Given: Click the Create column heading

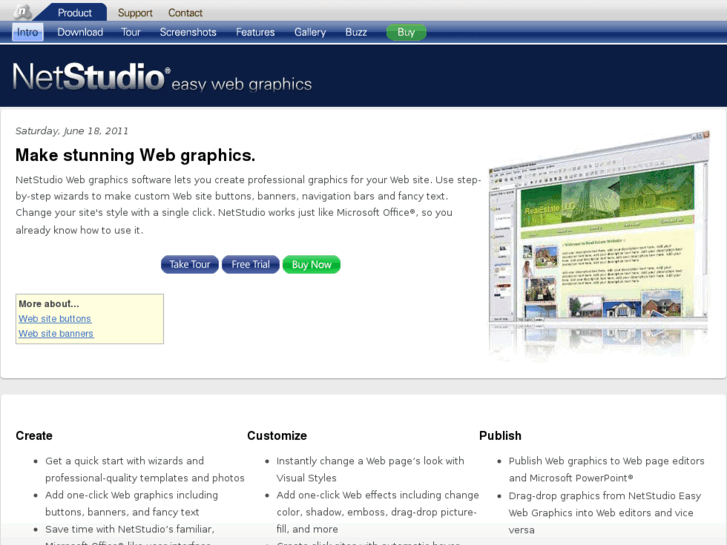Looking at the screenshot, I should (x=34, y=436).
